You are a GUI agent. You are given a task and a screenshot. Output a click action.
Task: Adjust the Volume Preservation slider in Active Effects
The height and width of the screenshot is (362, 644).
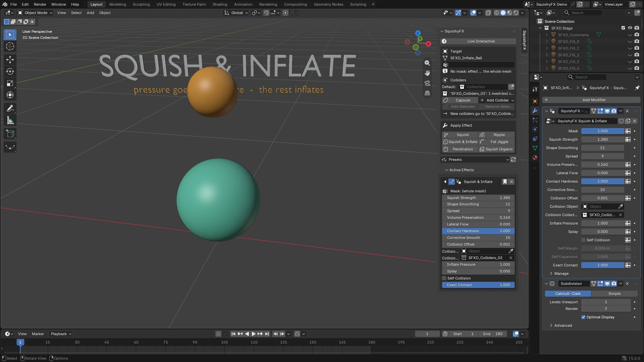478,218
